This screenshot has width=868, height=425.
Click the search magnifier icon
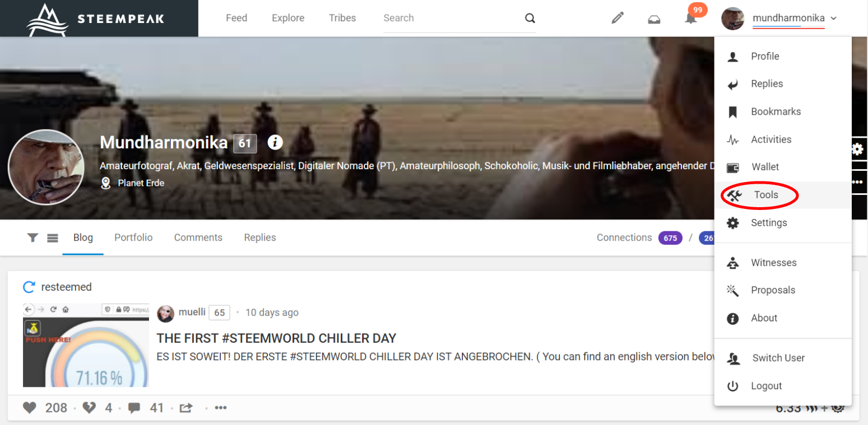pos(530,18)
